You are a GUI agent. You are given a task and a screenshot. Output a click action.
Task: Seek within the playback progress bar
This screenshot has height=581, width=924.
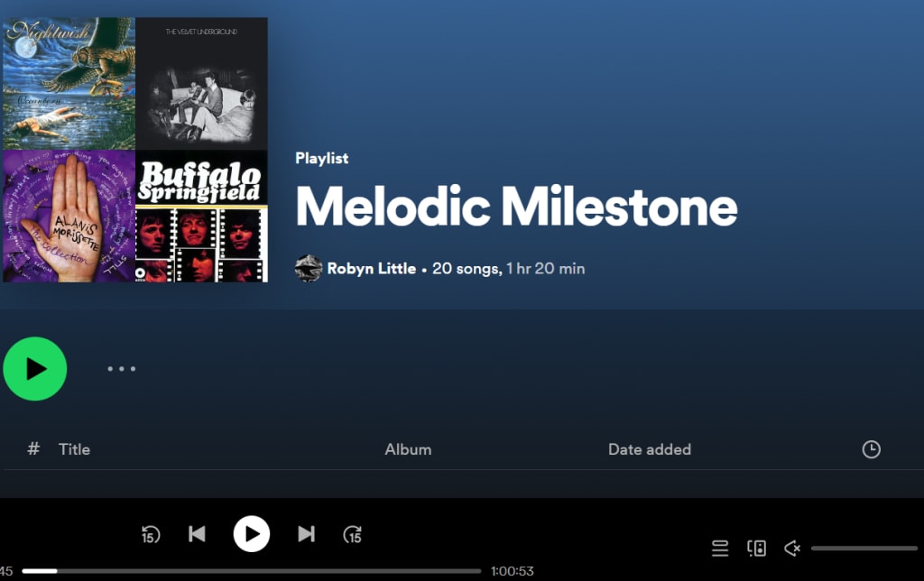252,571
